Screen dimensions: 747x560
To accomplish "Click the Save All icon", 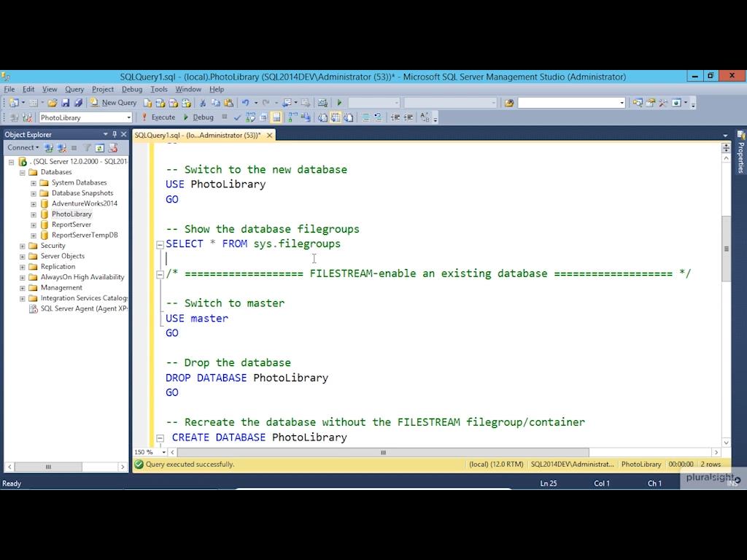I will 79,103.
